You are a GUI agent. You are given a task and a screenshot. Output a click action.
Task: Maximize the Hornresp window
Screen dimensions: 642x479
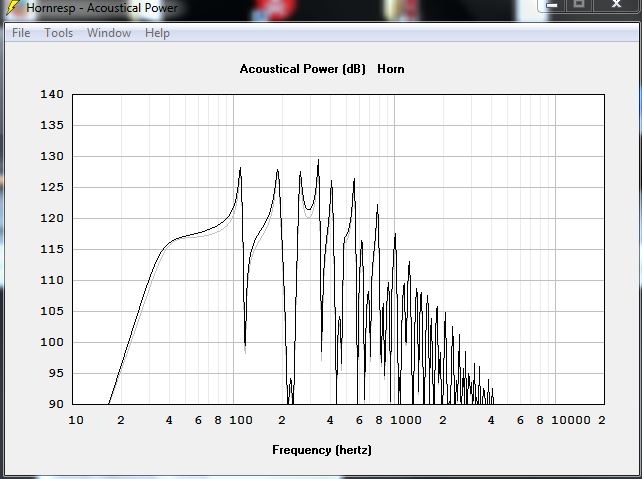click(579, 4)
